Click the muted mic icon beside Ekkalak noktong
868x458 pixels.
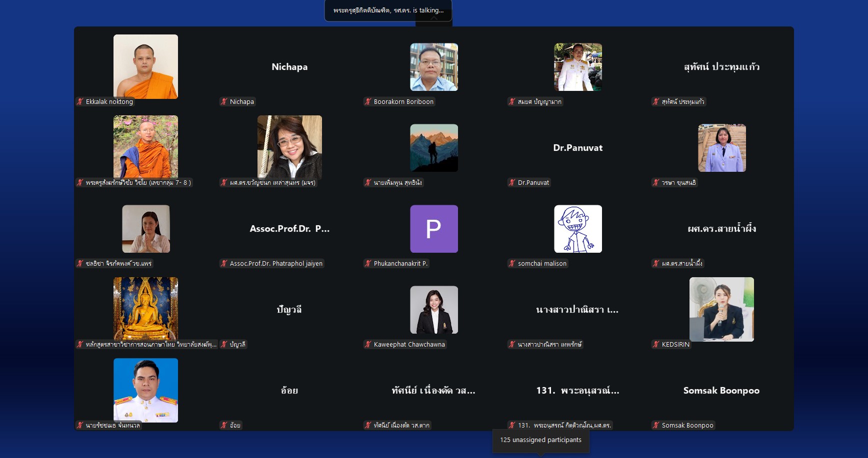(x=80, y=102)
